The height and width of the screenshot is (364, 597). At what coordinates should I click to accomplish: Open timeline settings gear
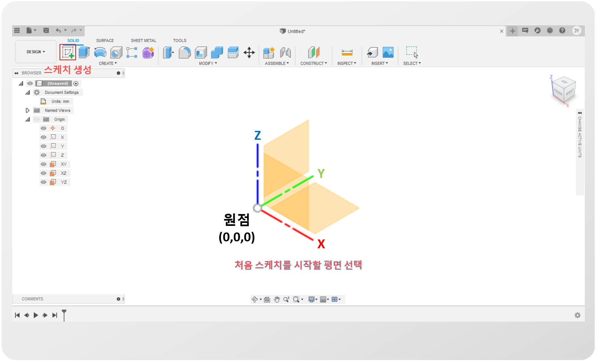click(577, 315)
